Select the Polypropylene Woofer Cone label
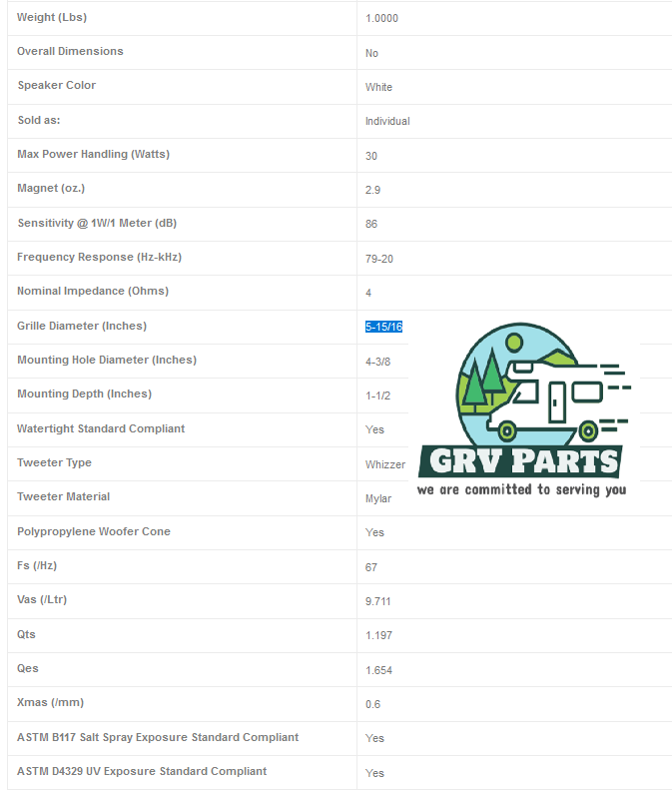 tap(94, 531)
